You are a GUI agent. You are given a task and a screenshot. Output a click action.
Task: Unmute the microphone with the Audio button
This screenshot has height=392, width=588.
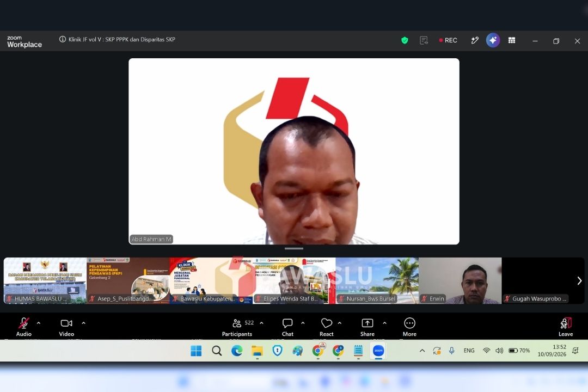tap(23, 327)
